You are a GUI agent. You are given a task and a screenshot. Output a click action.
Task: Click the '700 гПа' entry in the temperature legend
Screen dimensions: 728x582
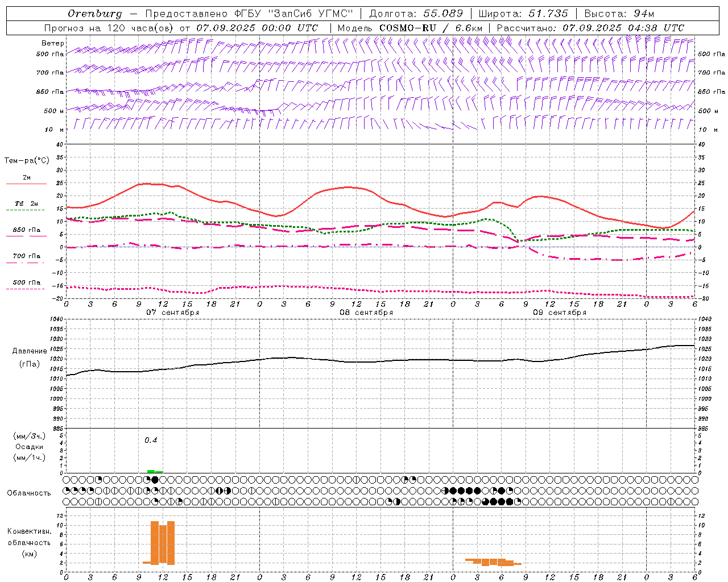tap(27, 256)
